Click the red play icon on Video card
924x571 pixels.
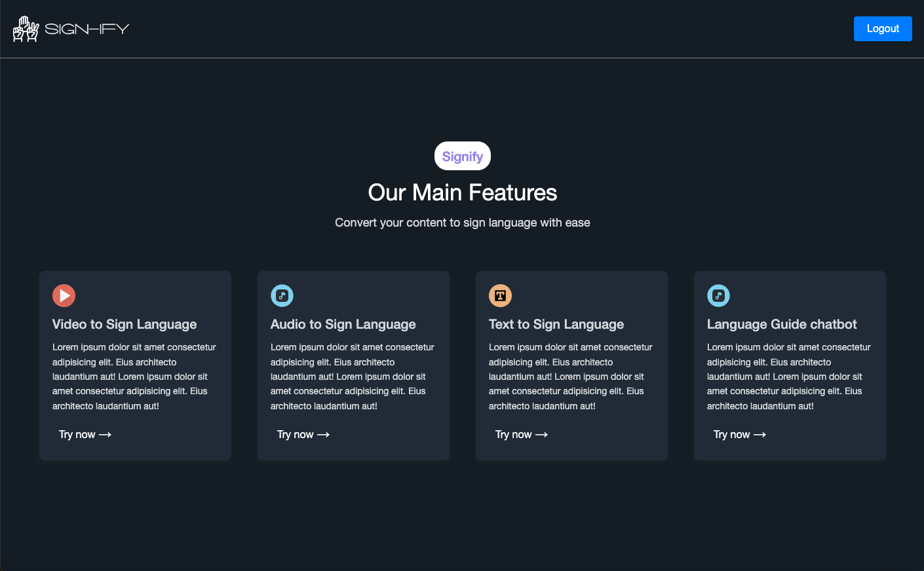(64, 295)
